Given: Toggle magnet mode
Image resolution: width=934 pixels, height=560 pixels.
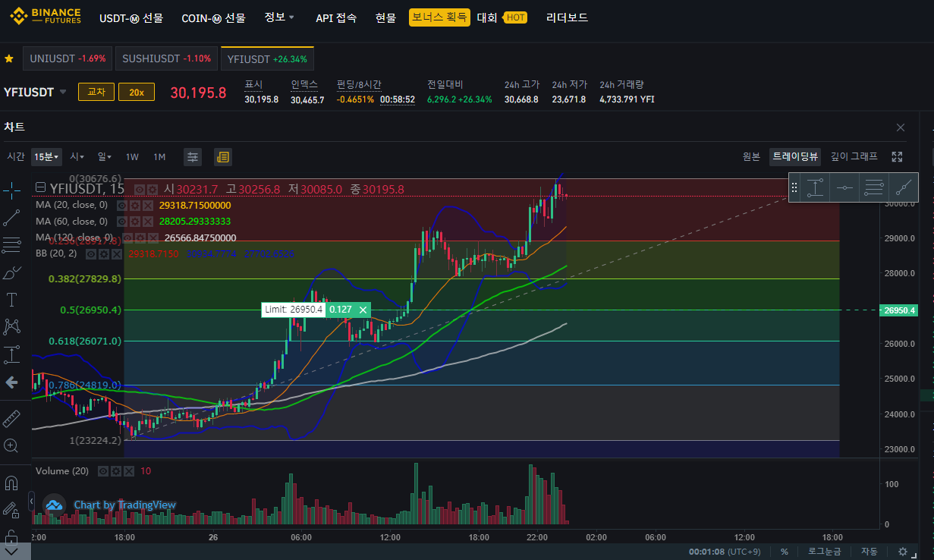Looking at the screenshot, I should pyautogui.click(x=12, y=483).
